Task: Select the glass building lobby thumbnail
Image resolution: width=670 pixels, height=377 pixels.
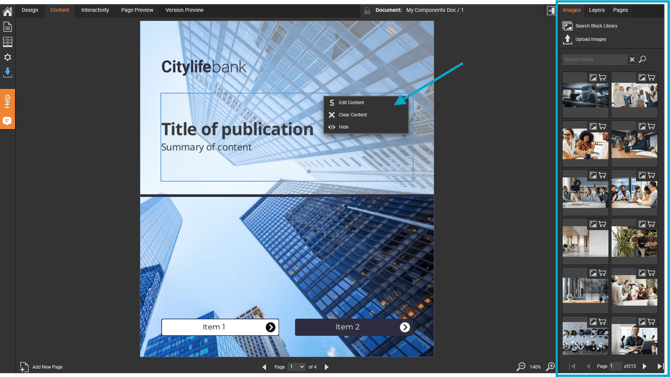Action: point(585,290)
